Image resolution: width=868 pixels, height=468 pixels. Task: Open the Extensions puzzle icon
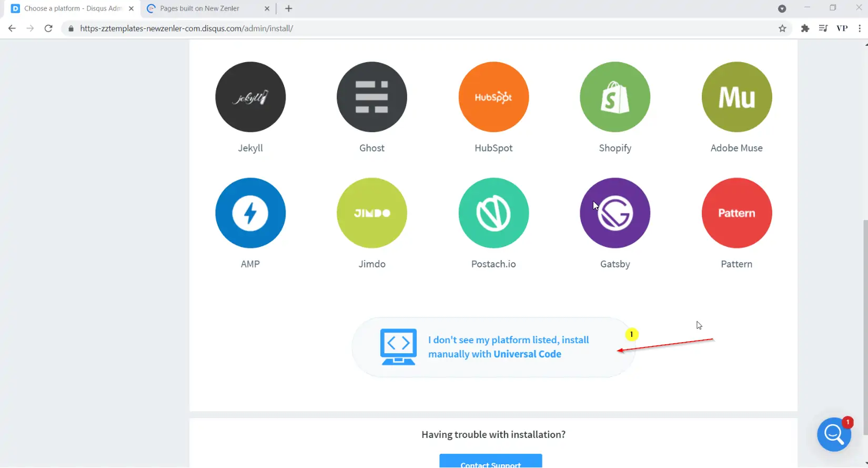pyautogui.click(x=805, y=28)
